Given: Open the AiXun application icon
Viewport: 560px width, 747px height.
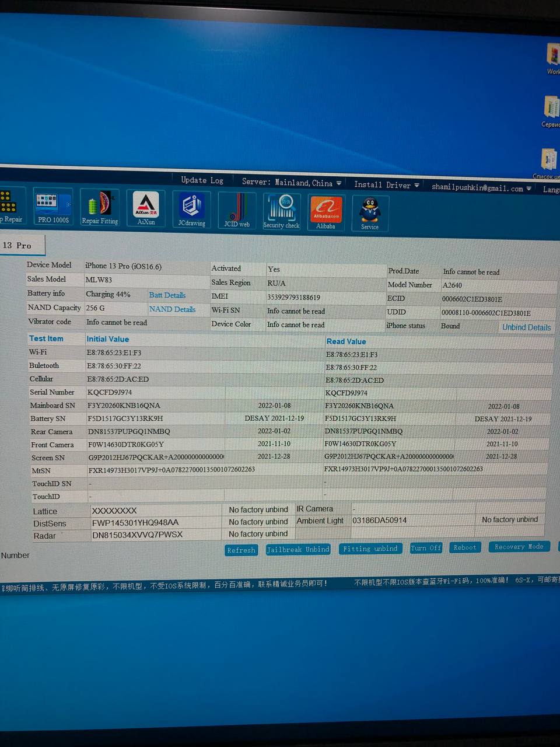Looking at the screenshot, I should tap(146, 209).
